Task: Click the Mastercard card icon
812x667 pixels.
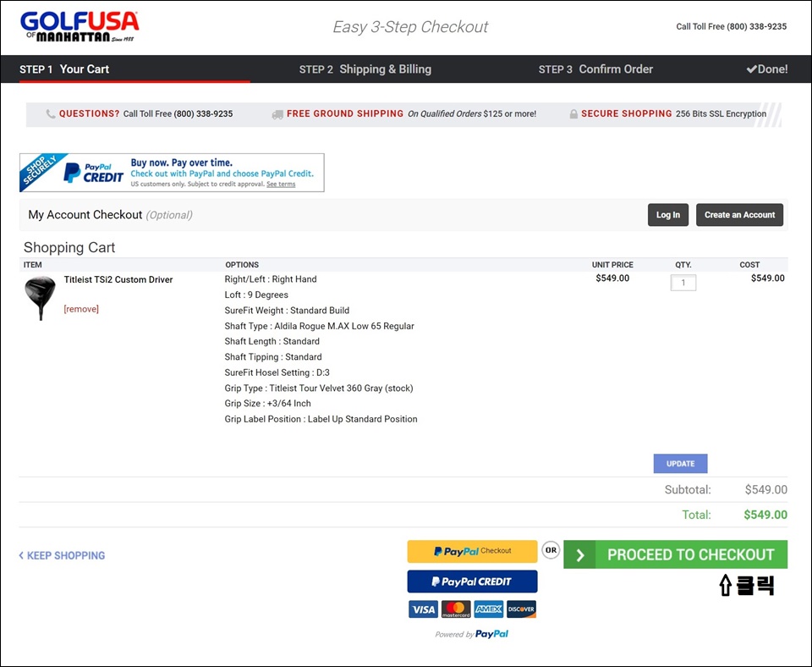Action: [x=456, y=609]
